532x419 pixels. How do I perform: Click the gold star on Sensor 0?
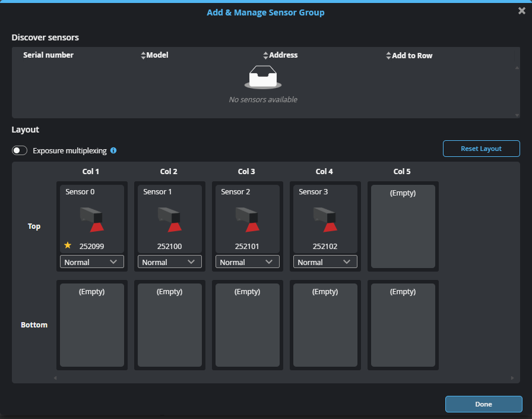coord(68,245)
